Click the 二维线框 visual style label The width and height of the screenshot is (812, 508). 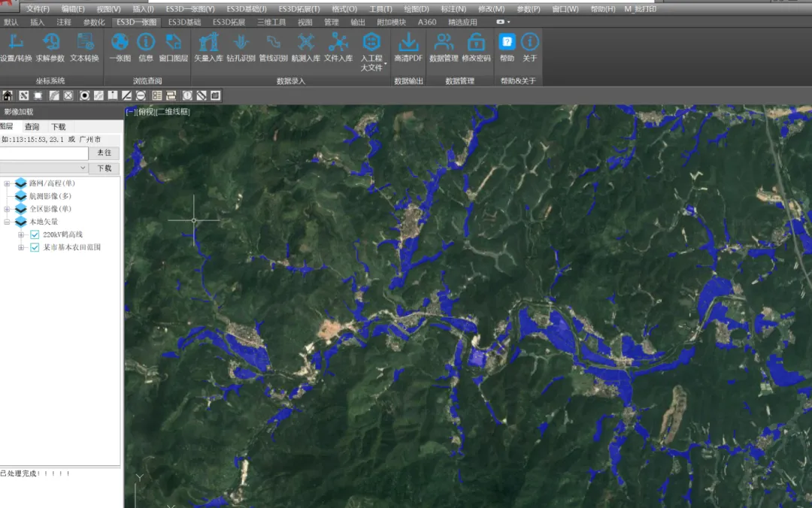coord(174,112)
